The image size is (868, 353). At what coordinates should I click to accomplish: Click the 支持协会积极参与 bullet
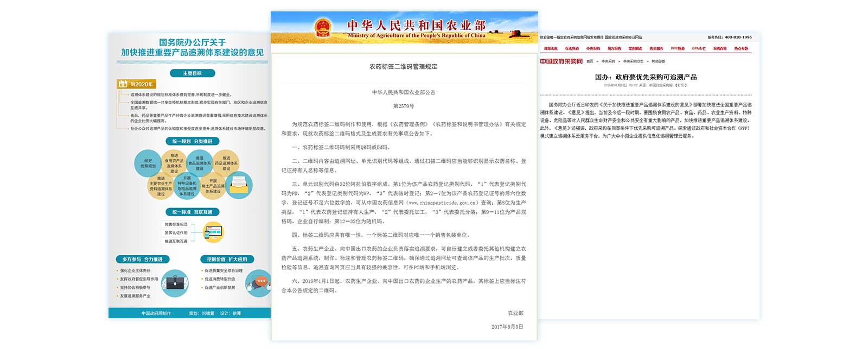(x=135, y=288)
